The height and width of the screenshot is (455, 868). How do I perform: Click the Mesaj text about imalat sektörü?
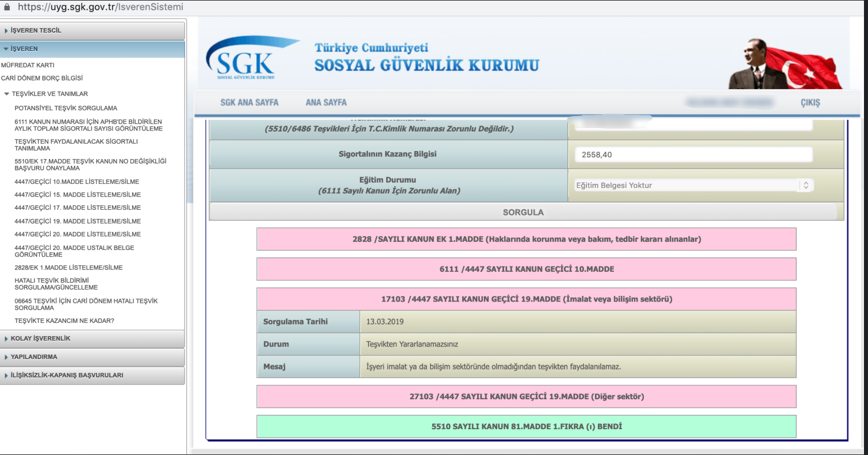pos(494,366)
